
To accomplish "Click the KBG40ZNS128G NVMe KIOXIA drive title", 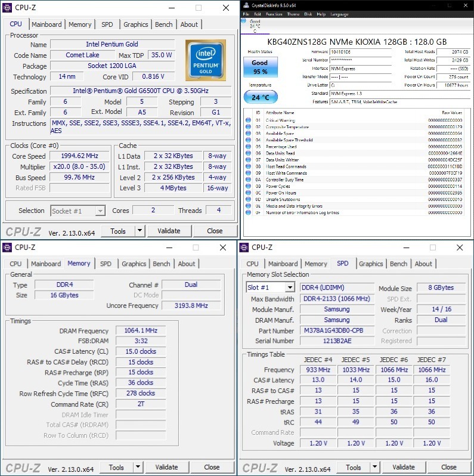I will pos(357,42).
